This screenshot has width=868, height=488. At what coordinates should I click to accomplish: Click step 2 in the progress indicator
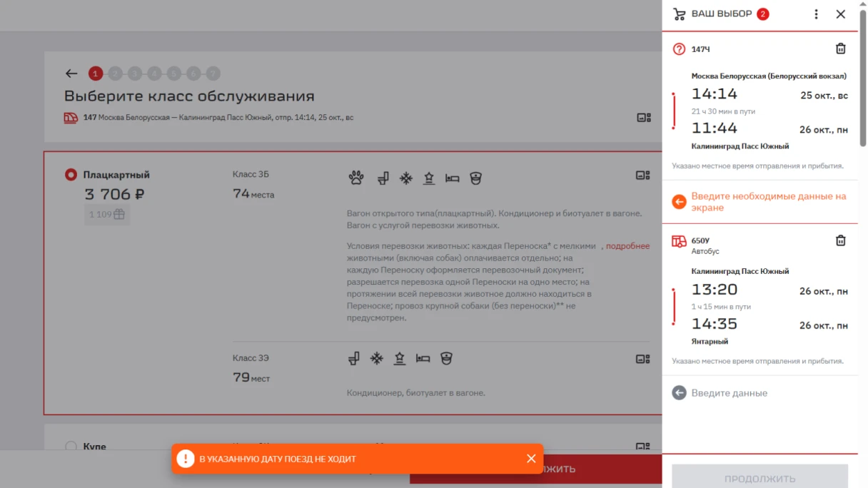click(x=115, y=73)
